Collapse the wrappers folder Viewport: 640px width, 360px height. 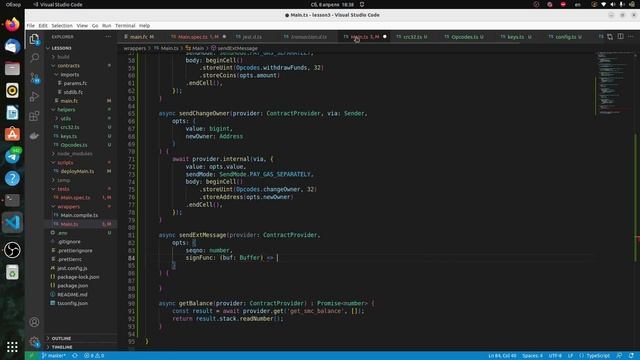[69, 207]
